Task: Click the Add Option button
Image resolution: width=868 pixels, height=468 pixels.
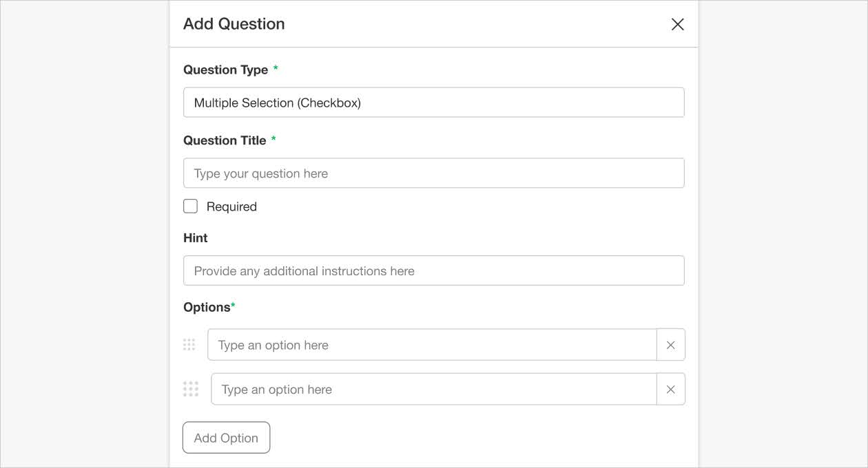Action: click(226, 437)
